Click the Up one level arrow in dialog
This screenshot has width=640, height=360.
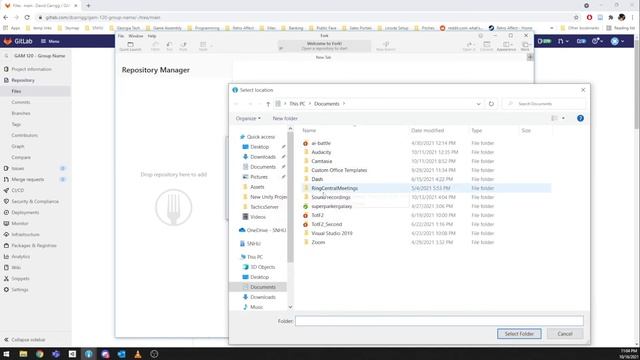(x=268, y=104)
